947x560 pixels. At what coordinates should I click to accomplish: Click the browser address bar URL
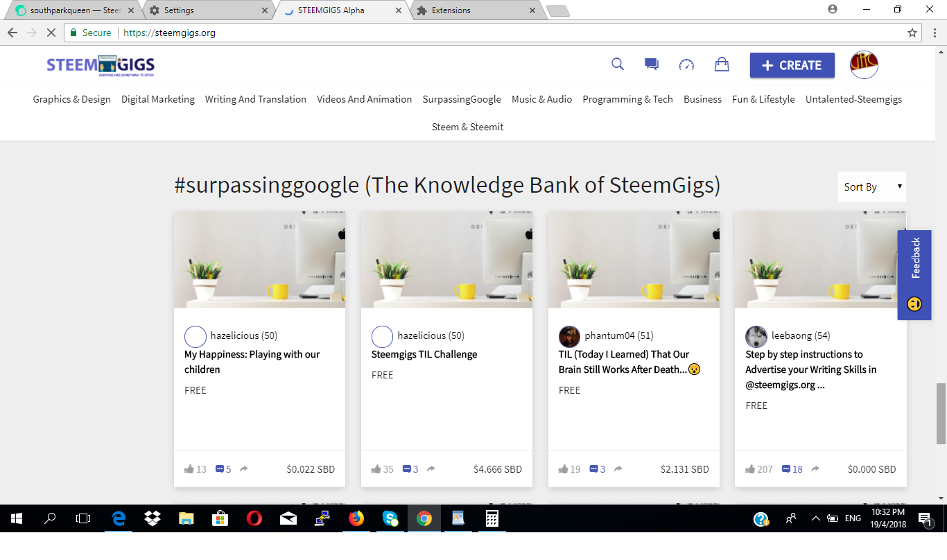point(169,33)
